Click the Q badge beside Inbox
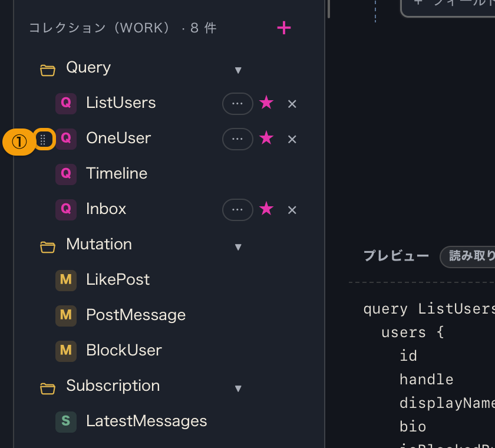This screenshot has width=495, height=448. click(x=66, y=210)
